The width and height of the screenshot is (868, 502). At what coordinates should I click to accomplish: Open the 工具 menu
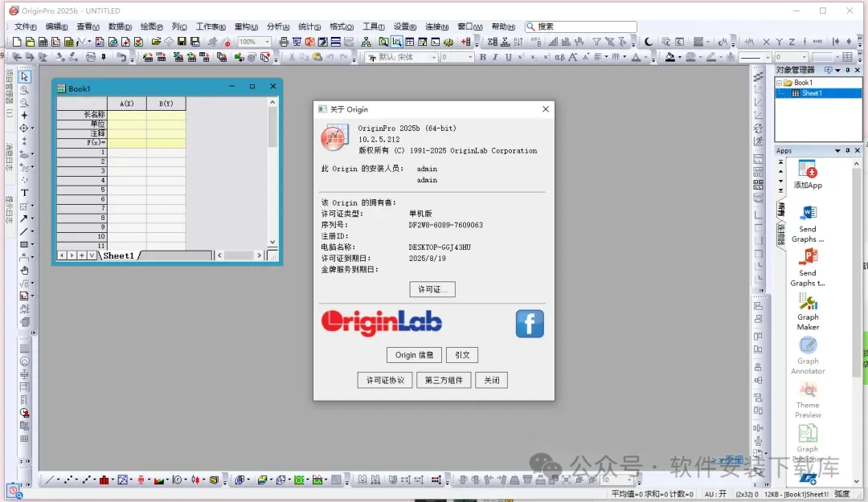373,27
